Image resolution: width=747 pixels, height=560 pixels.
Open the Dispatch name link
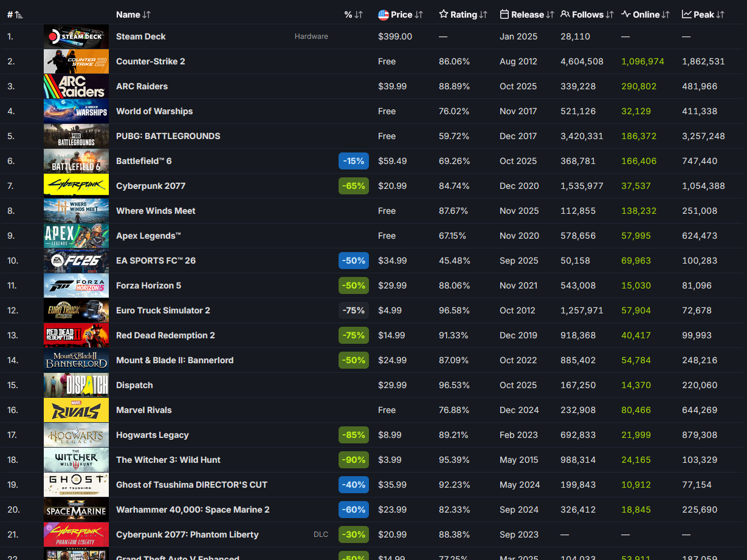tap(135, 385)
